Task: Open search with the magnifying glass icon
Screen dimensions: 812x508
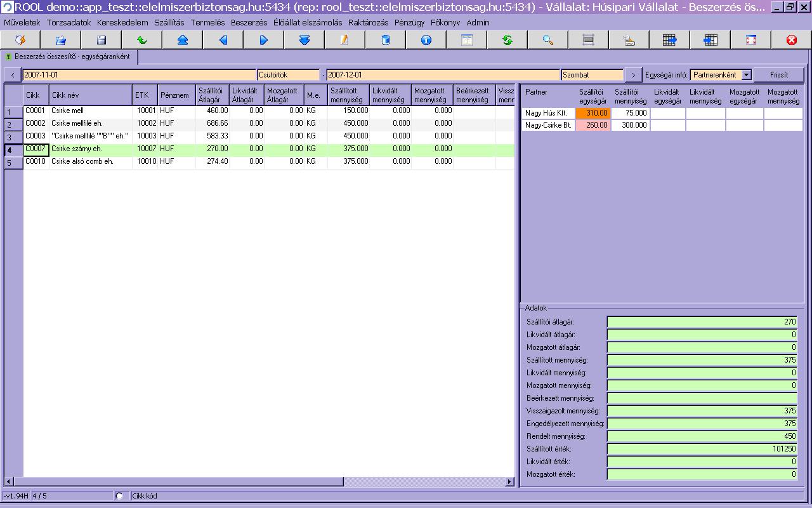Action: pos(548,40)
